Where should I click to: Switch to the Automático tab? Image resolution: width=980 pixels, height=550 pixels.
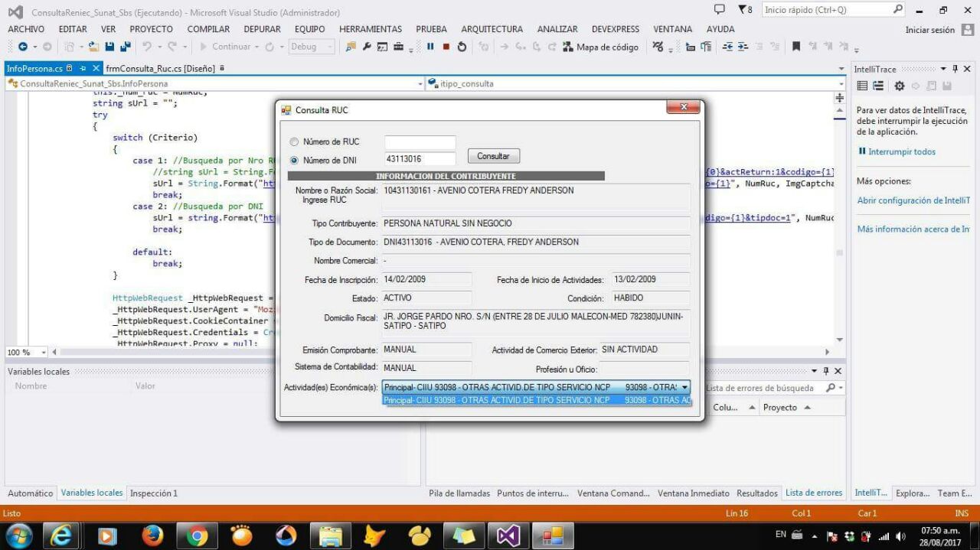pyautogui.click(x=31, y=493)
